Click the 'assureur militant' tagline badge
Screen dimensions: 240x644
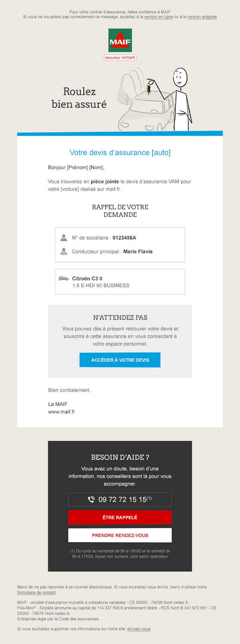[120, 57]
